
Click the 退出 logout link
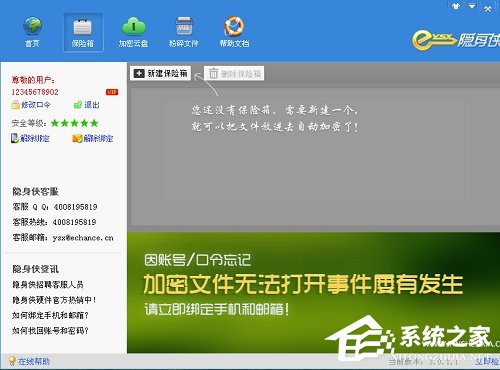pyautogui.click(x=92, y=105)
